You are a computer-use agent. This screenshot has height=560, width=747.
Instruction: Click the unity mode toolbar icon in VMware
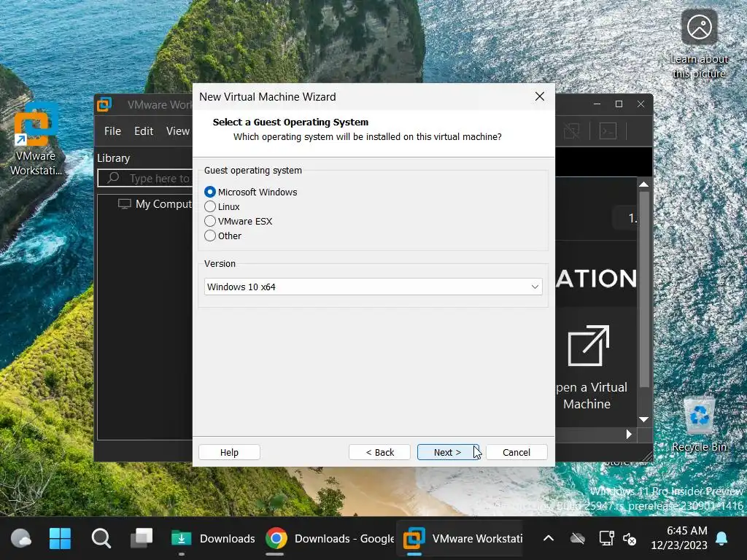pyautogui.click(x=571, y=131)
